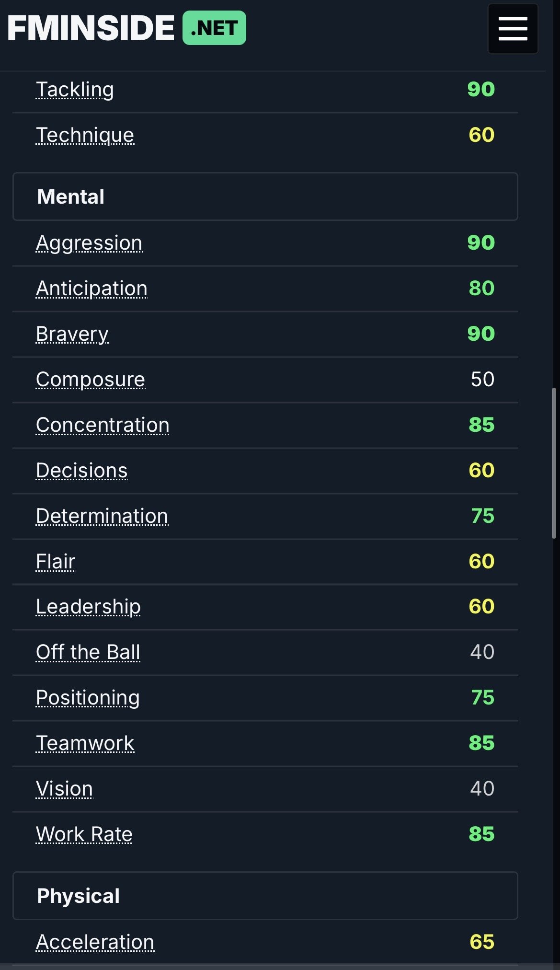
Task: Select the Physical section header
Action: click(x=265, y=896)
